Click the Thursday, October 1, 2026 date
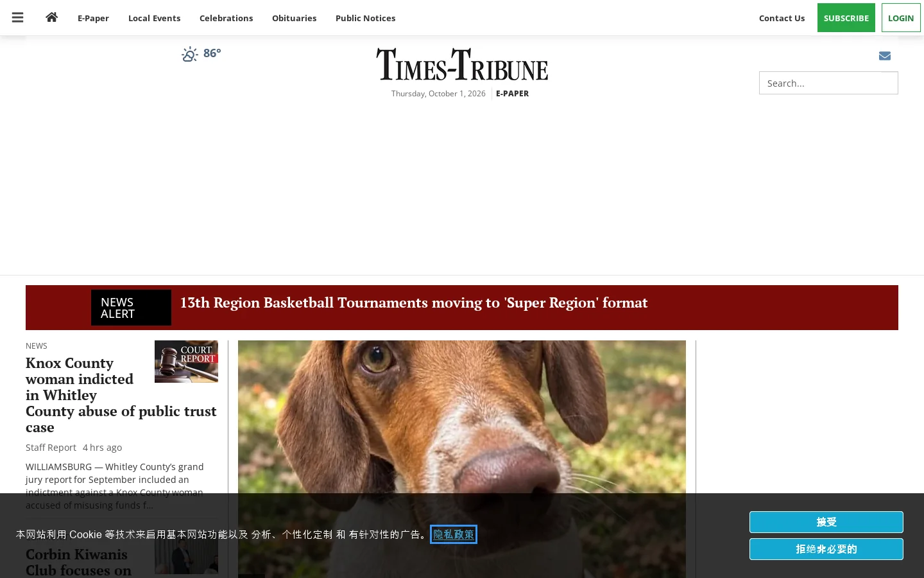 438,94
